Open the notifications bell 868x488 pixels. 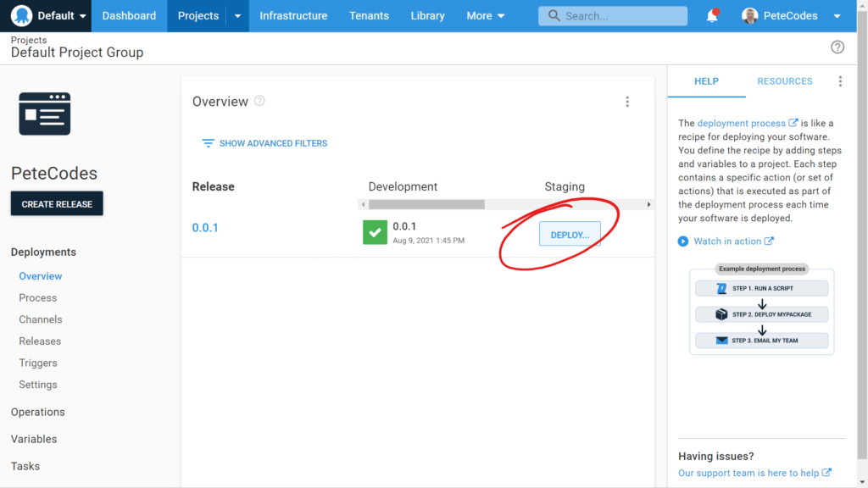(x=712, y=15)
